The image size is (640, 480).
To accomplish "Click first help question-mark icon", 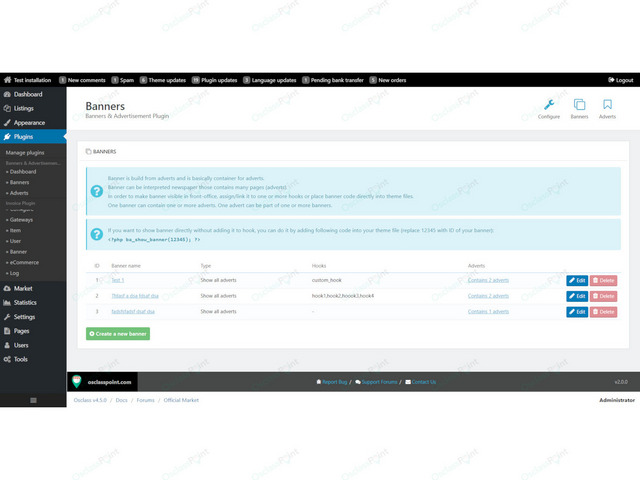I will 97,191.
